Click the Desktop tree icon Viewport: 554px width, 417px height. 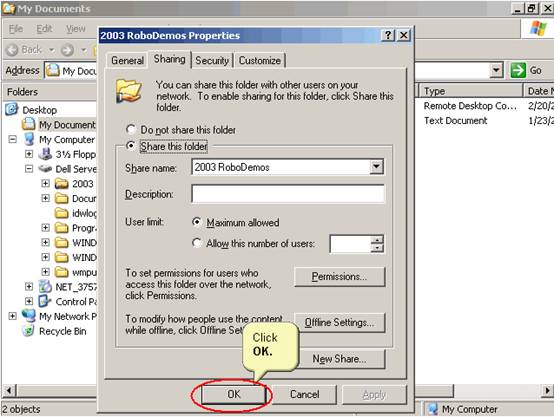click(x=12, y=109)
